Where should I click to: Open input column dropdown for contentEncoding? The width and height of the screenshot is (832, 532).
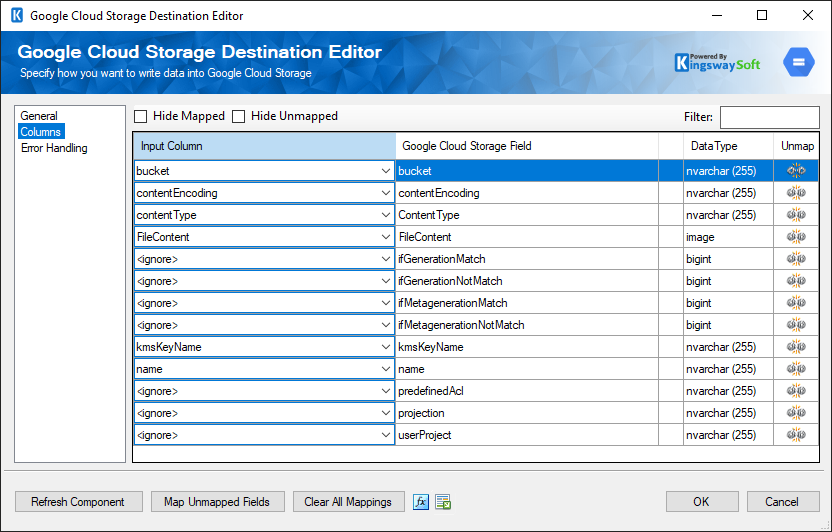[386, 193]
